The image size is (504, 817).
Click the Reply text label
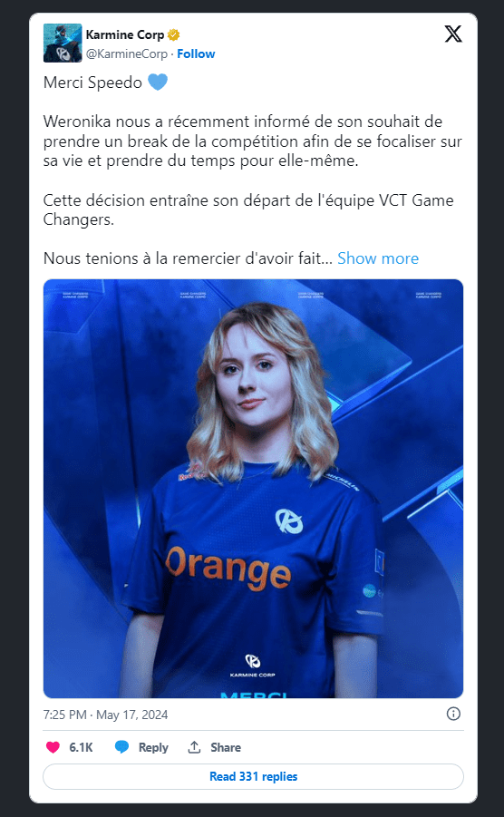[153, 747]
